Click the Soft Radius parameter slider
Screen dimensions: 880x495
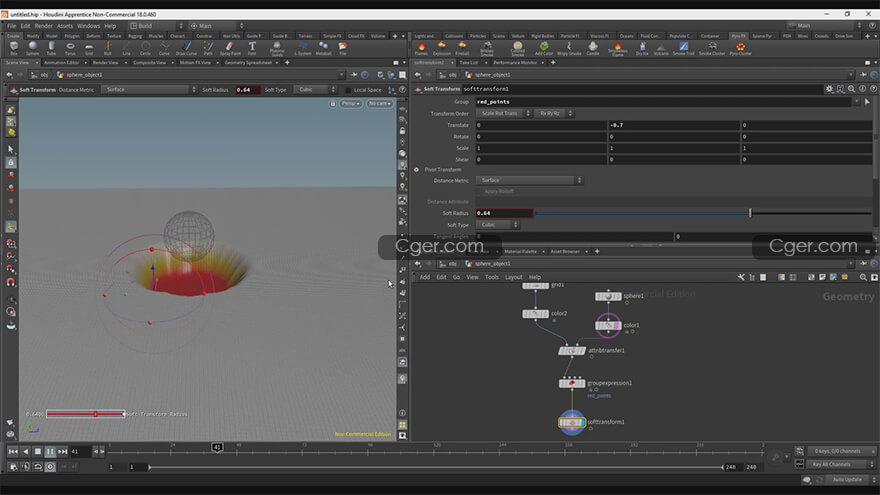coord(703,213)
